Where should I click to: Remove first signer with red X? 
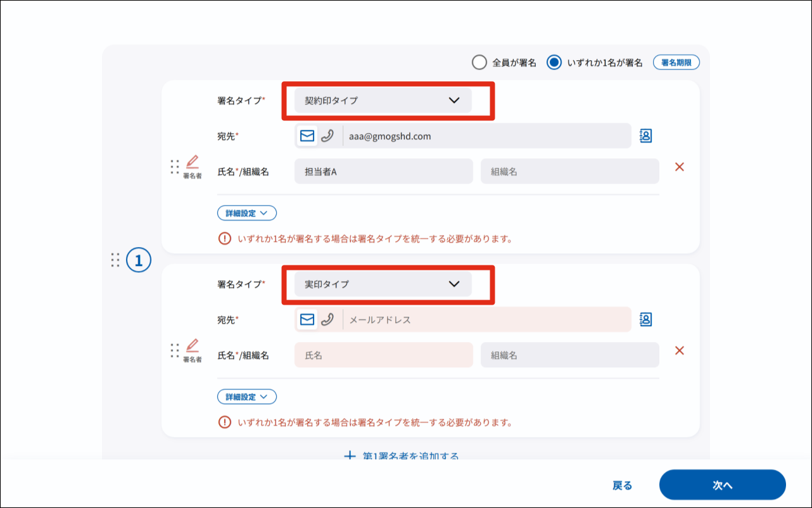(680, 167)
